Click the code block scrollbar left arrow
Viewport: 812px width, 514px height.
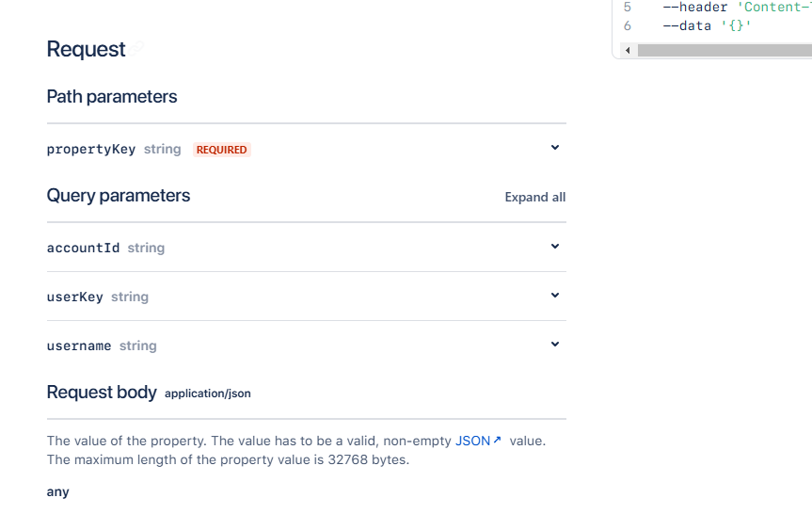click(628, 50)
